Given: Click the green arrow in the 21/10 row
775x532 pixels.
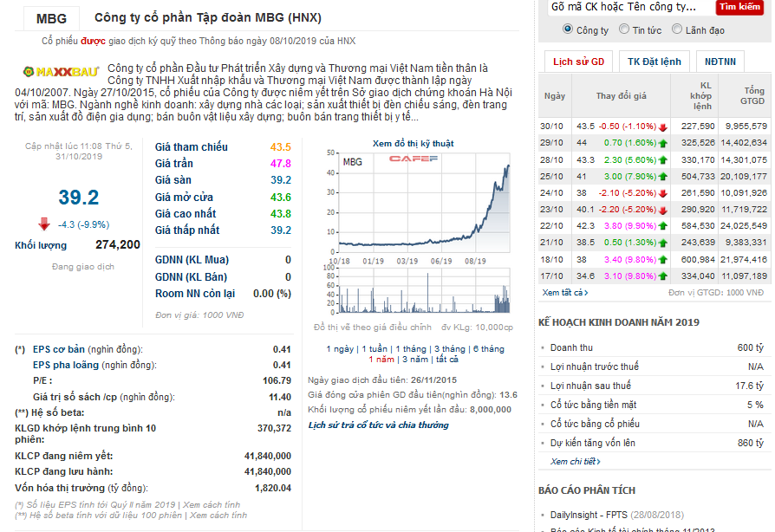Looking at the screenshot, I should (663, 243).
